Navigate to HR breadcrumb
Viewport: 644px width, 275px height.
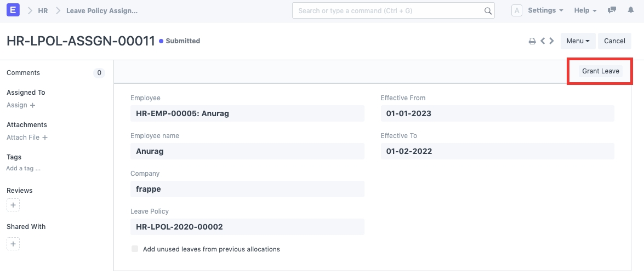43,10
